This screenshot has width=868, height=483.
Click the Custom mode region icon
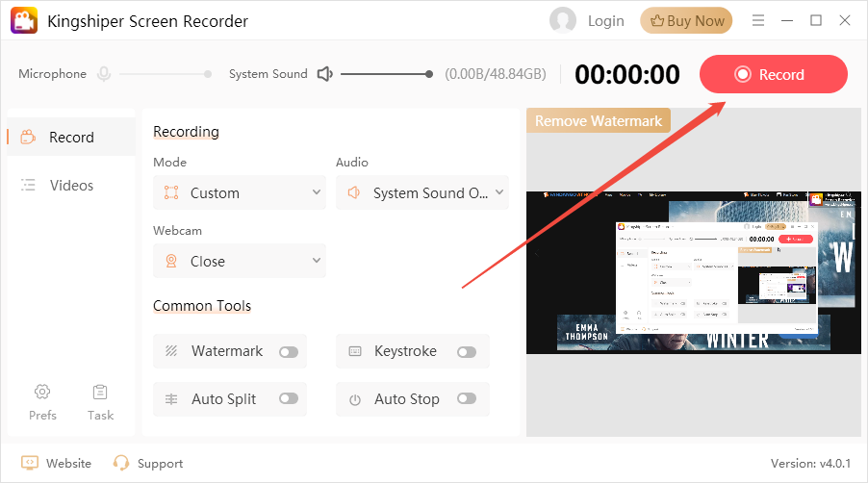(171, 192)
